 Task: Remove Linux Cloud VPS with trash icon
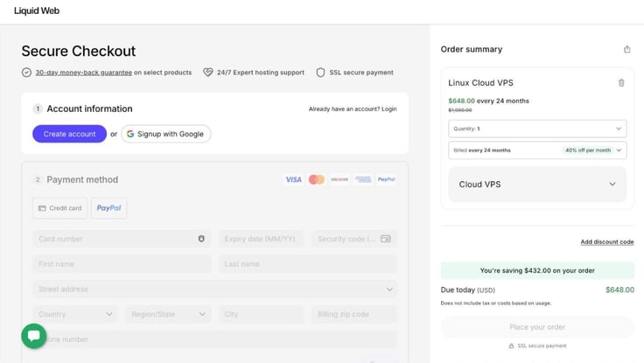click(x=621, y=83)
